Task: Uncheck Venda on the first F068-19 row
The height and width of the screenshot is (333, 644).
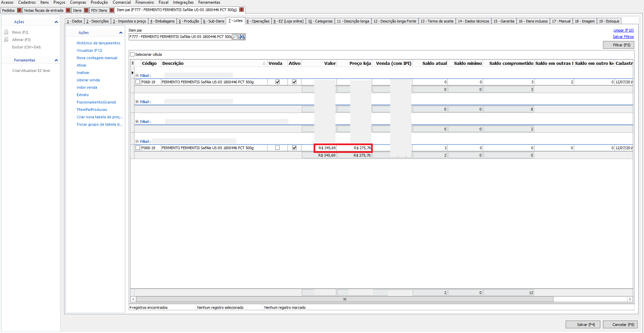Action: point(277,82)
